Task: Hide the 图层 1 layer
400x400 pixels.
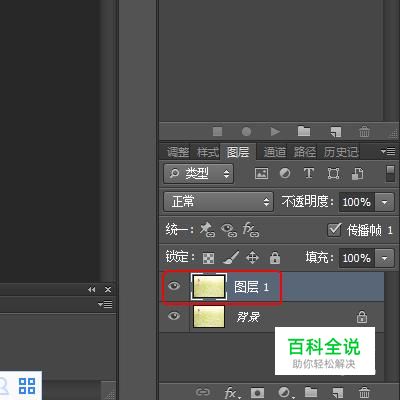Action: point(174,286)
